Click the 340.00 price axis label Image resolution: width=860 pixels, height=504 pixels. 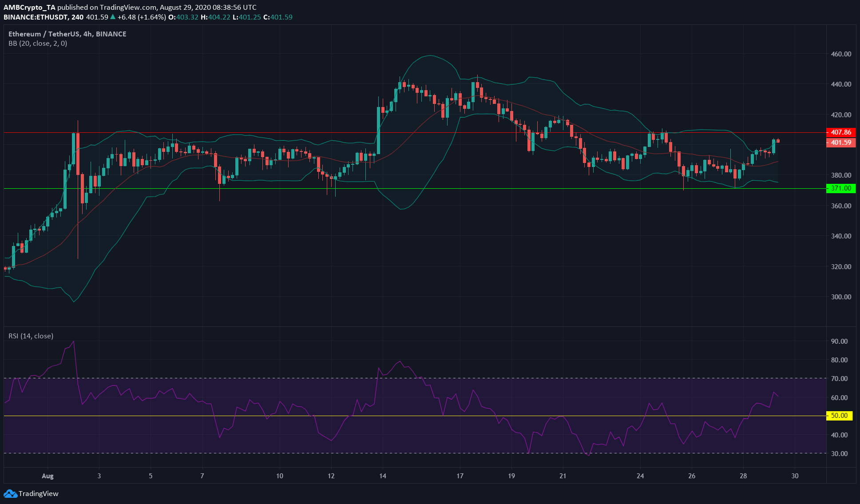pos(841,236)
